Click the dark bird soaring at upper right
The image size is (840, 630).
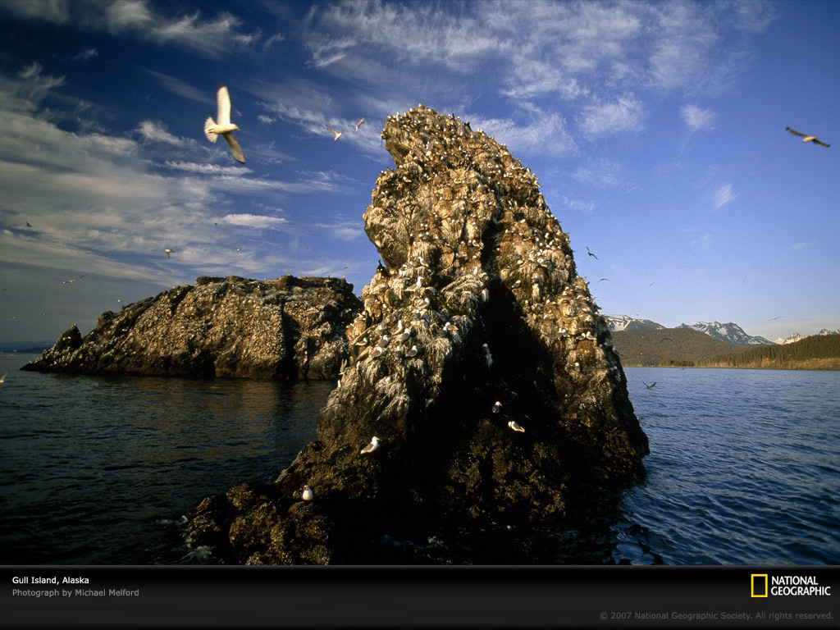pos(807,138)
